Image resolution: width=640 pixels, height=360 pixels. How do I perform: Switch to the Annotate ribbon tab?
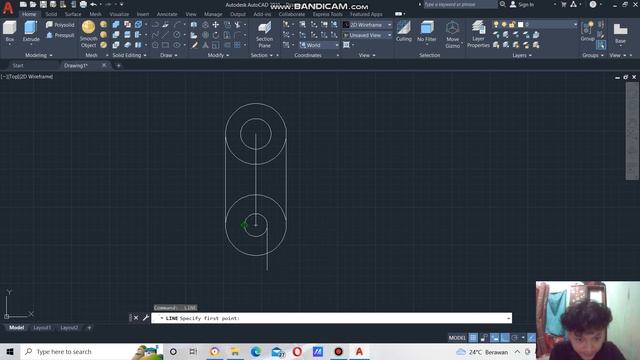(x=167, y=14)
